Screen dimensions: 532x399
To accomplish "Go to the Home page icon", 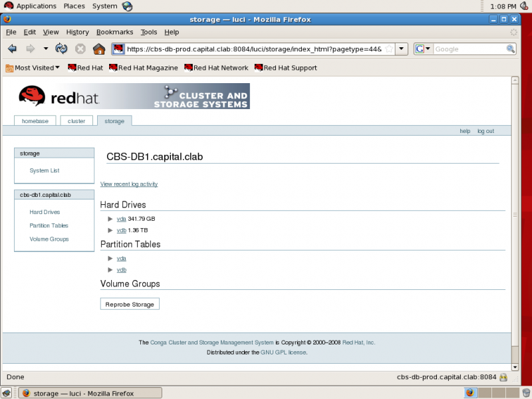I will pyautogui.click(x=99, y=49).
